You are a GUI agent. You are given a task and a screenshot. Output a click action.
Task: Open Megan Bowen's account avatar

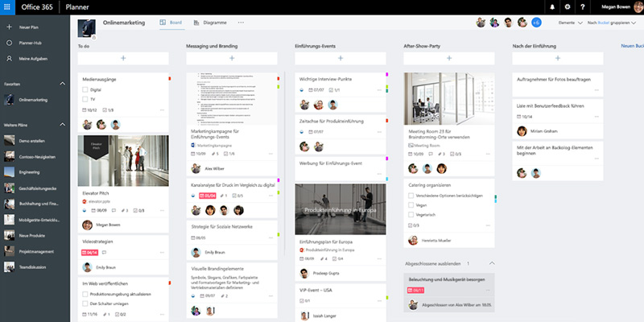638,7
